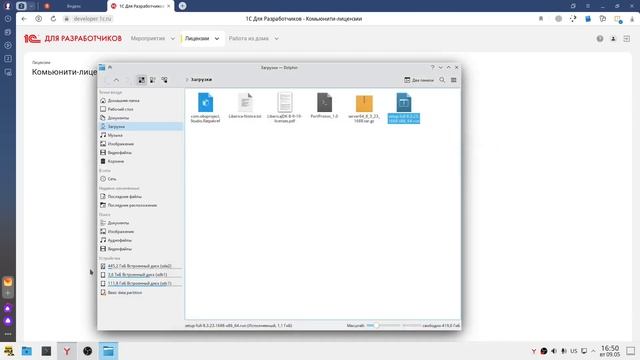Open the three-dots item in browser sidebar

point(8,334)
